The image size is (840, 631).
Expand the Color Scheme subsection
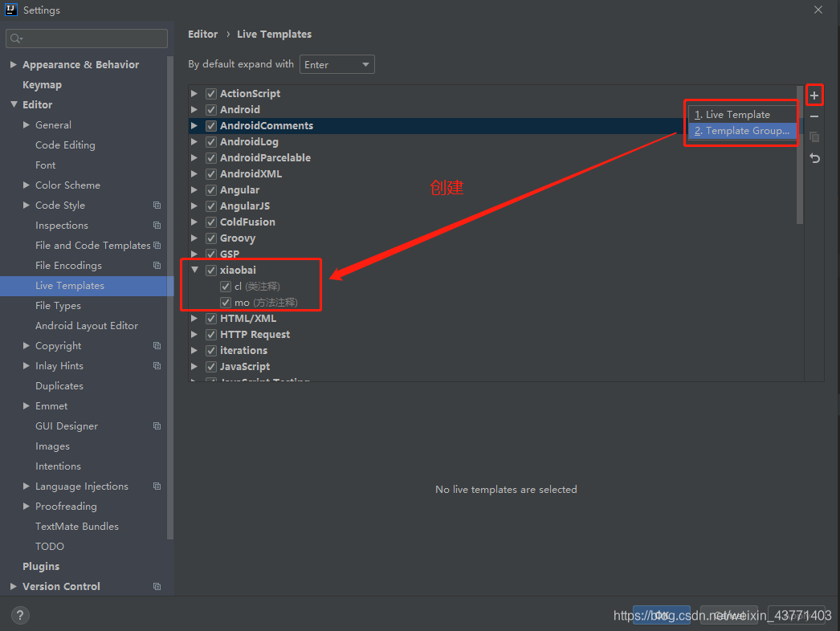click(x=26, y=185)
